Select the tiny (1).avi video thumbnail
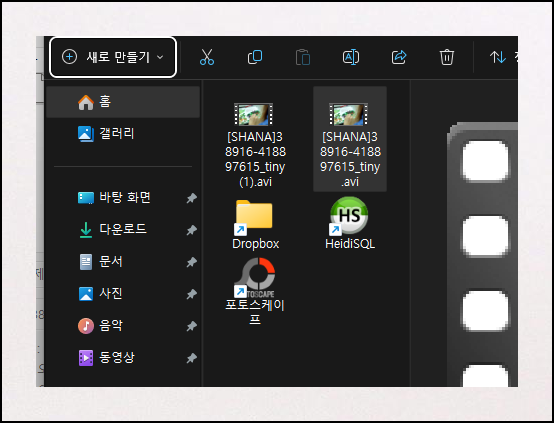 253,114
